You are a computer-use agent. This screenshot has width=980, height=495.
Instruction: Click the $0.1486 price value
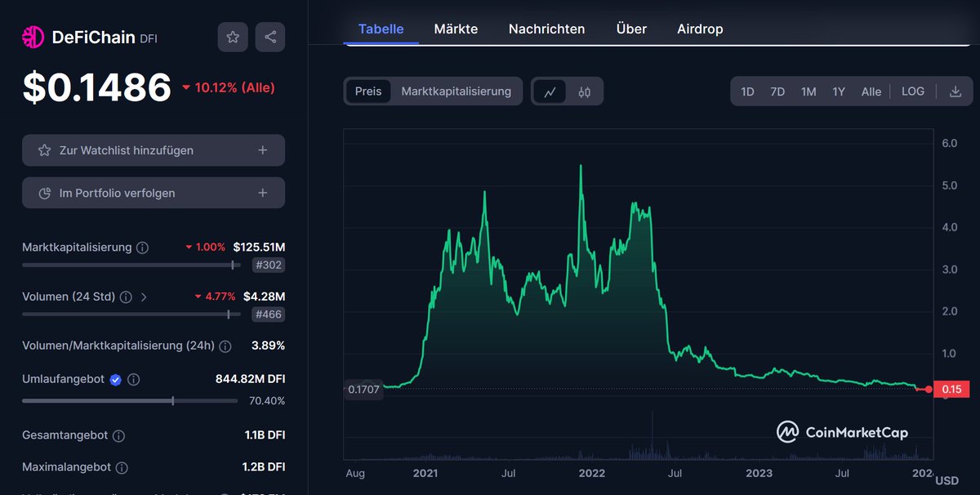click(96, 87)
